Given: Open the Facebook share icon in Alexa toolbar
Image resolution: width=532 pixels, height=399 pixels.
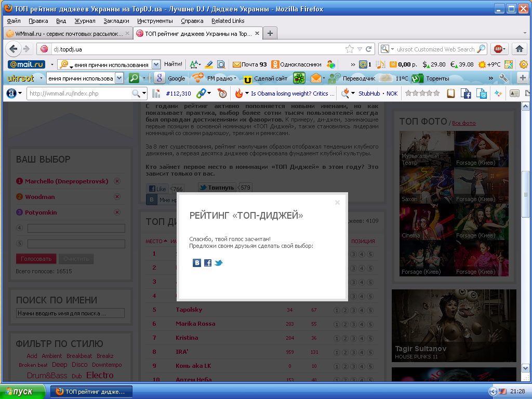Looking at the screenshot, I should coord(466,94).
